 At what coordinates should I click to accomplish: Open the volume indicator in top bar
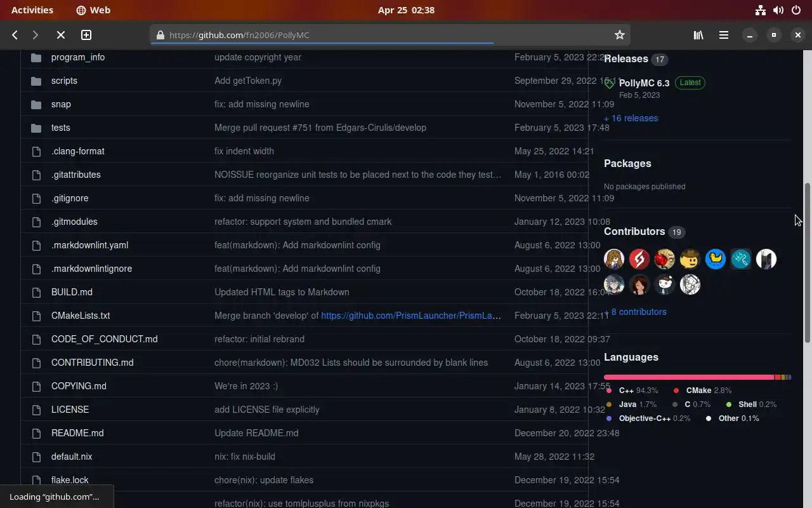tap(778, 10)
